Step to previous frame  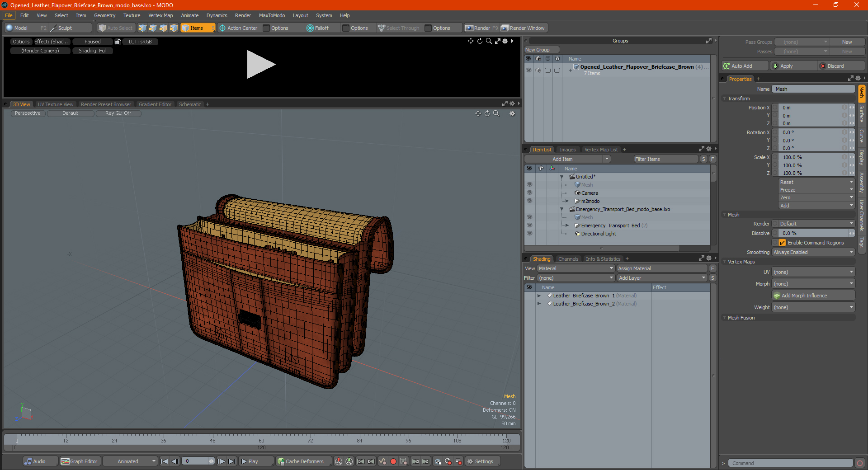tap(175, 461)
